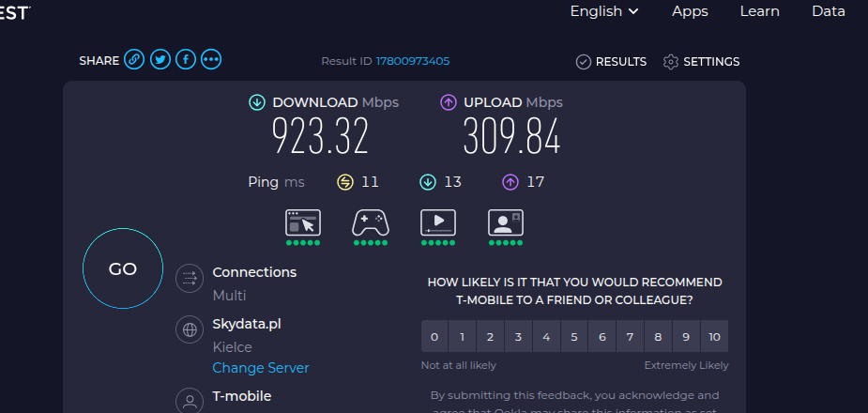Image resolution: width=868 pixels, height=413 pixels.
Task: Copy the share link icon
Action: click(134, 59)
